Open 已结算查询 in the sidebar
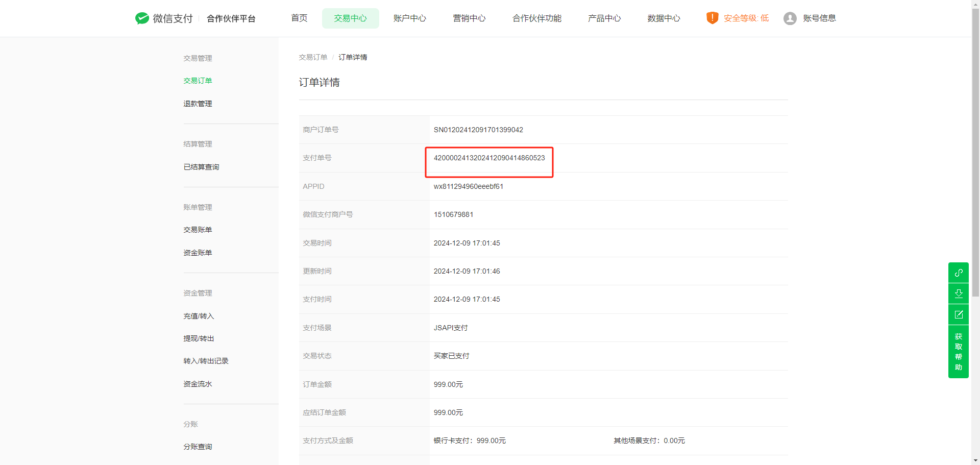Image resolution: width=980 pixels, height=465 pixels. [201, 167]
